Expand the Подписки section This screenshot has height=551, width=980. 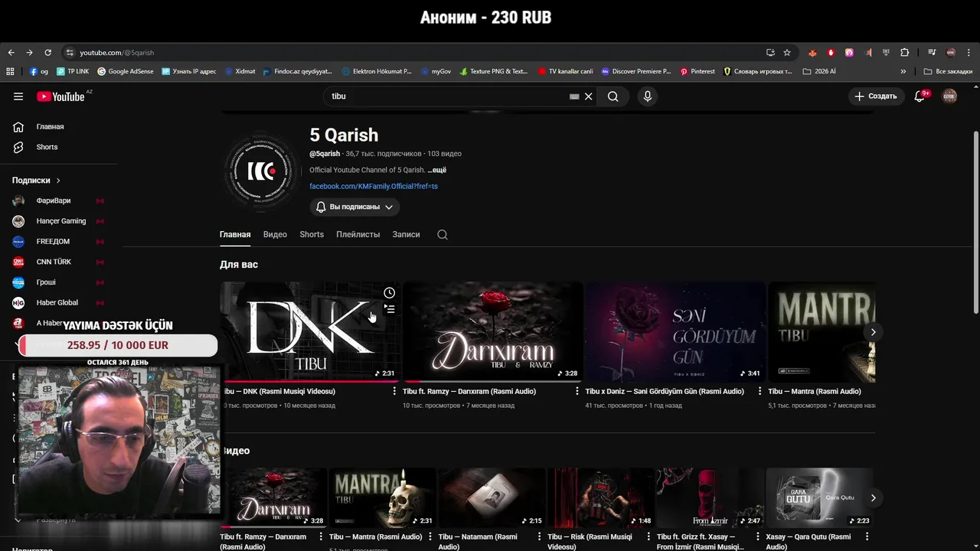pyautogui.click(x=36, y=181)
